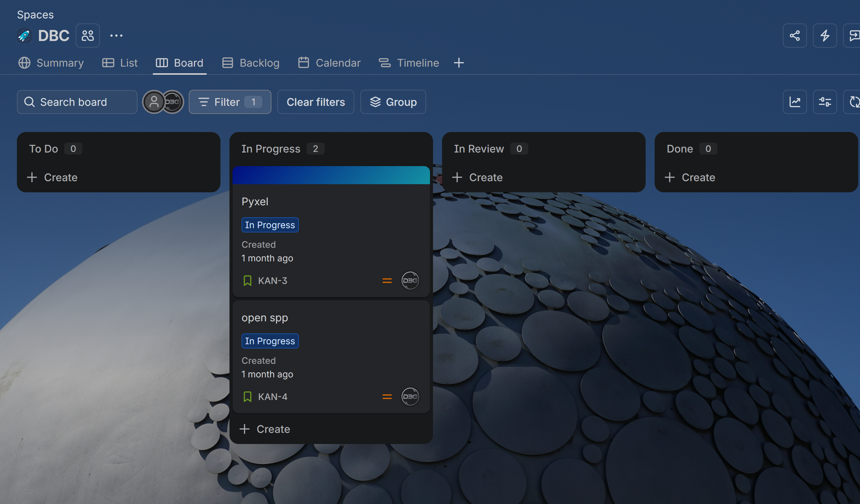Image resolution: width=860 pixels, height=504 pixels.
Task: Click Create in the To Do column
Action: 52,178
